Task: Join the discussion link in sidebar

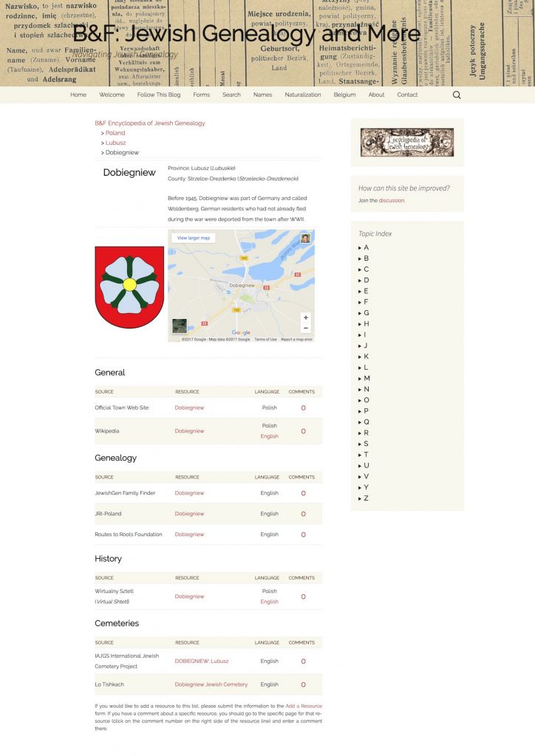Action: [391, 200]
